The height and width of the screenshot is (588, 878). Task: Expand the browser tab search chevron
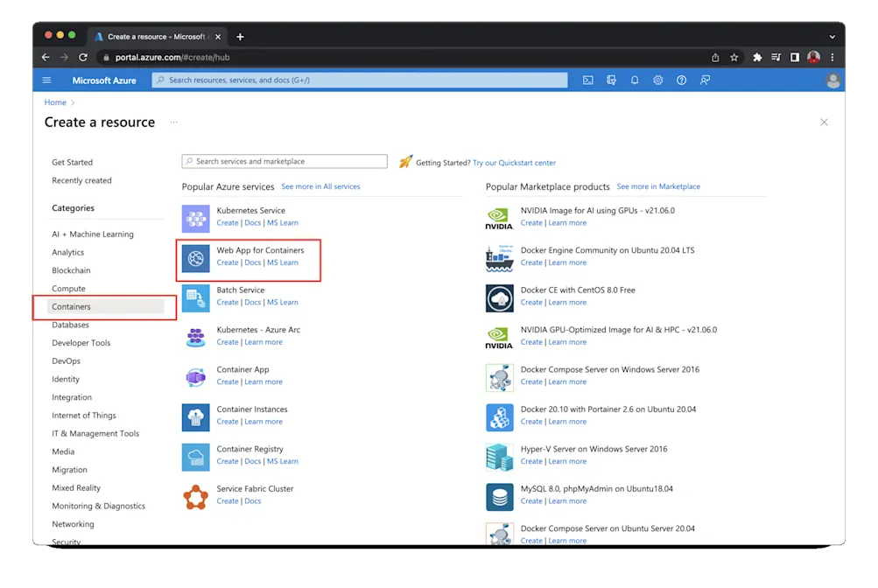point(831,36)
